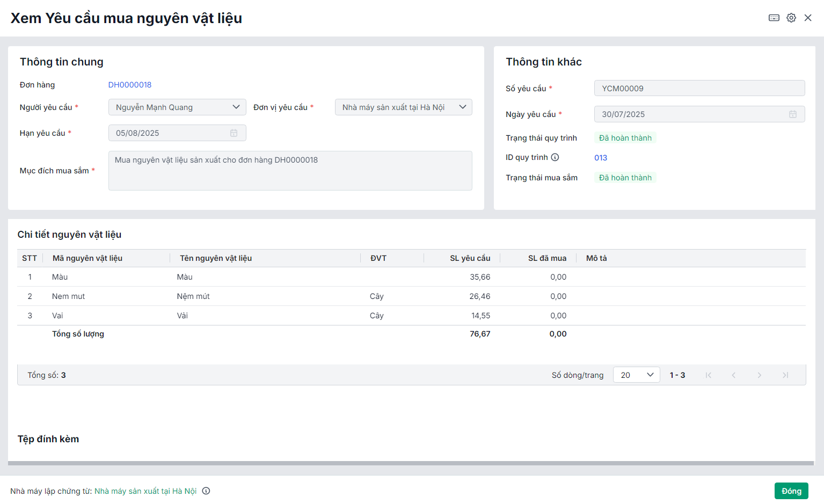Expand the Đơn vị yêu cầu dropdown
824x504 pixels.
pos(462,107)
